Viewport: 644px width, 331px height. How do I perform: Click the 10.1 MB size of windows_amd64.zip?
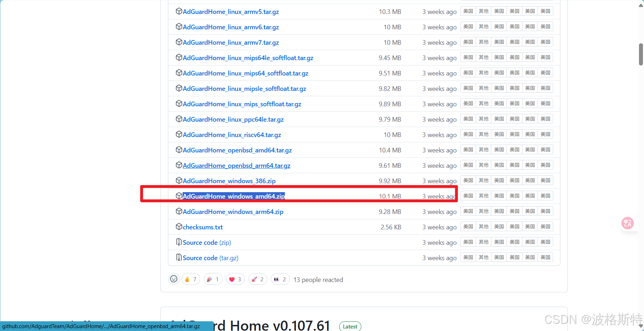click(x=390, y=196)
